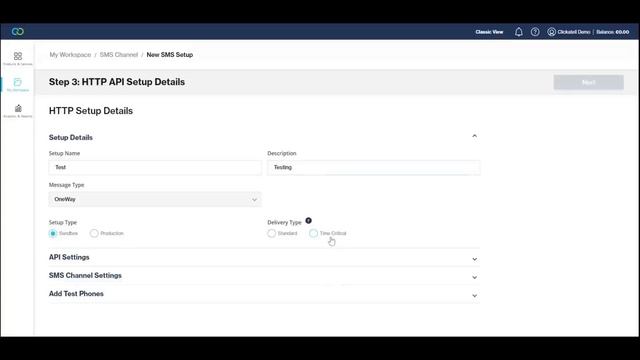Click the New SMS Setup breadcrumb text

pyautogui.click(x=169, y=55)
